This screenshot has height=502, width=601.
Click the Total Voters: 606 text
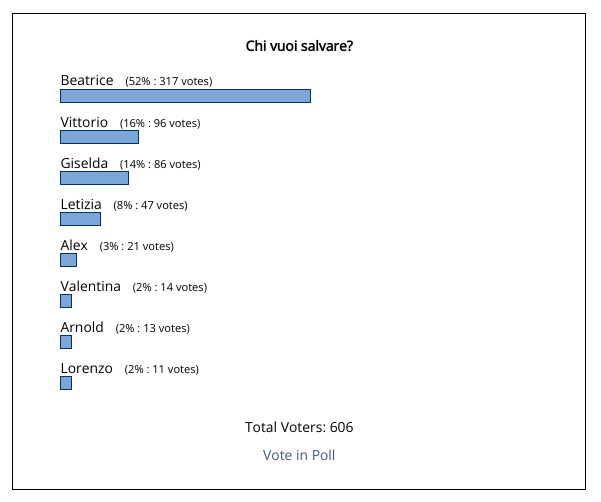[299, 427]
